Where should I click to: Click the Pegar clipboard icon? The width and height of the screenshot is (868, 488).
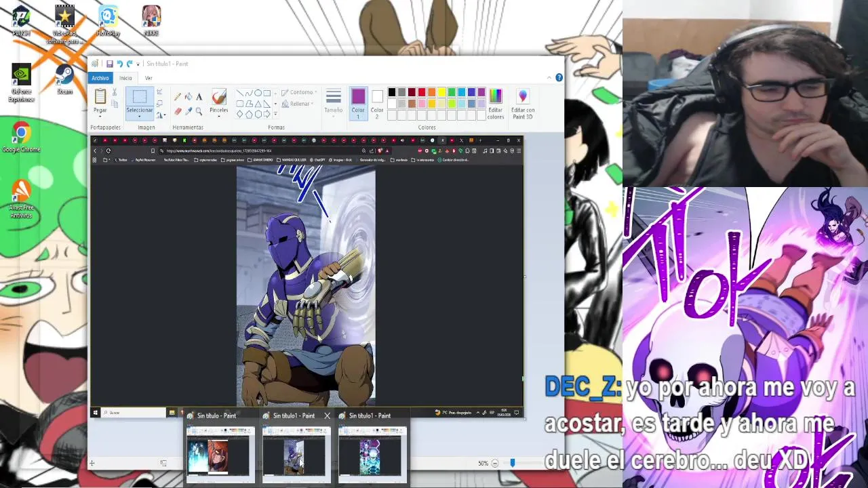pos(100,97)
